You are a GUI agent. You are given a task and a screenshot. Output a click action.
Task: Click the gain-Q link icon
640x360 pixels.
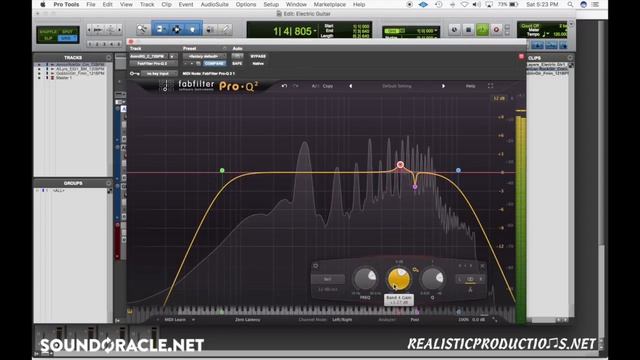point(416,270)
